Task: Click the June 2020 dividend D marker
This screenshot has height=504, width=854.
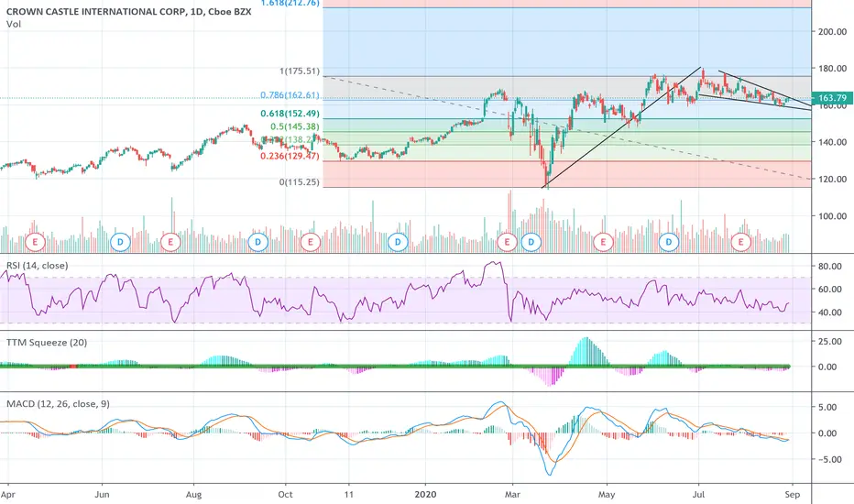Action: tap(669, 242)
